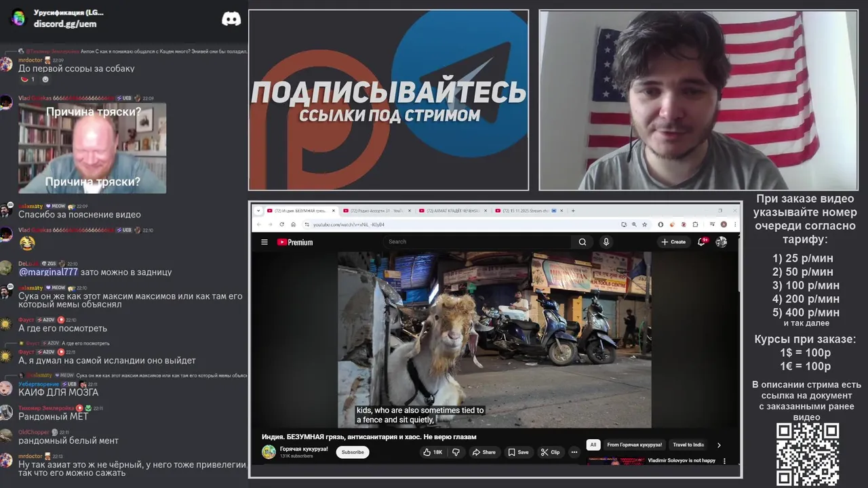
Task: Click the Discord logo in header
Action: [231, 18]
